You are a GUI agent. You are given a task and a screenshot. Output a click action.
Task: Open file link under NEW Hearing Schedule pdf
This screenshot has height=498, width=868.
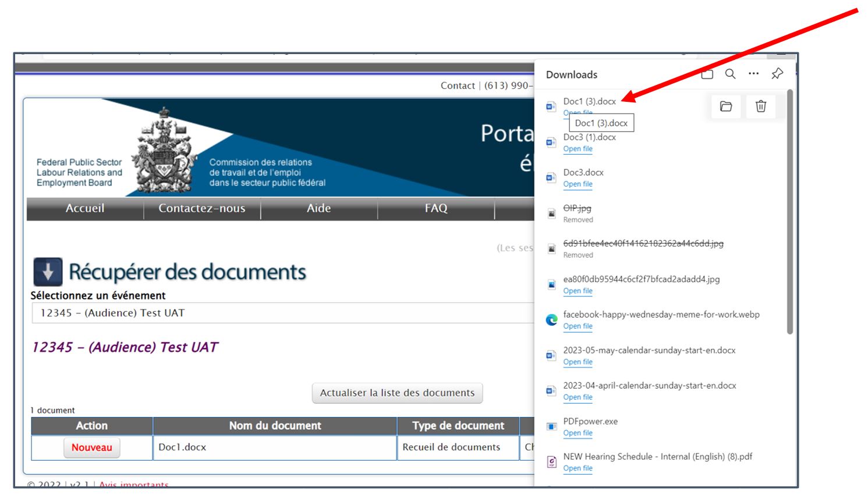[x=578, y=468]
